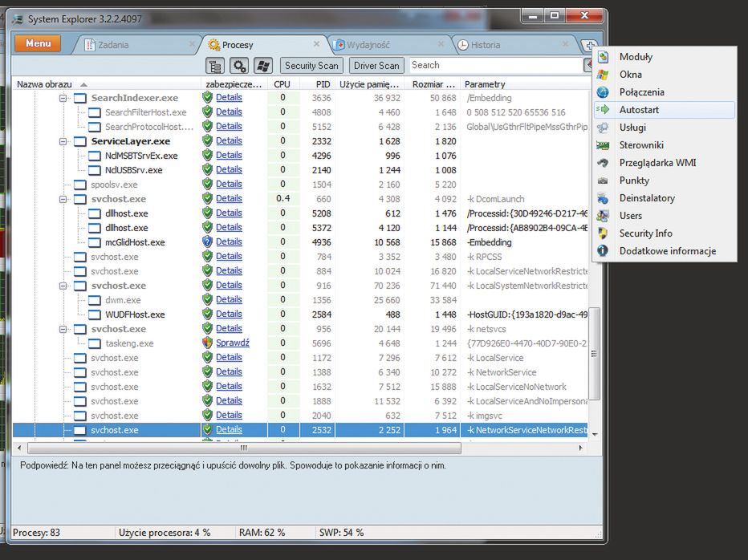The width and height of the screenshot is (748, 560).
Task: Click the Usługi gears icon
Action: (x=603, y=128)
